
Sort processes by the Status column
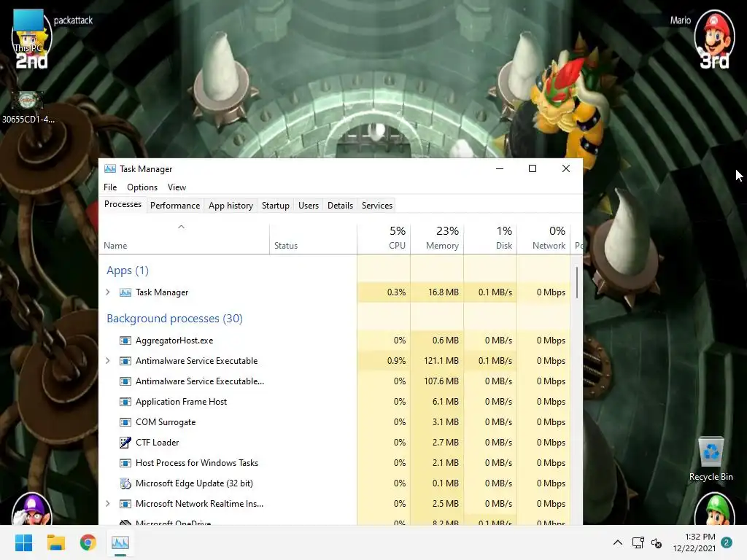click(313, 239)
